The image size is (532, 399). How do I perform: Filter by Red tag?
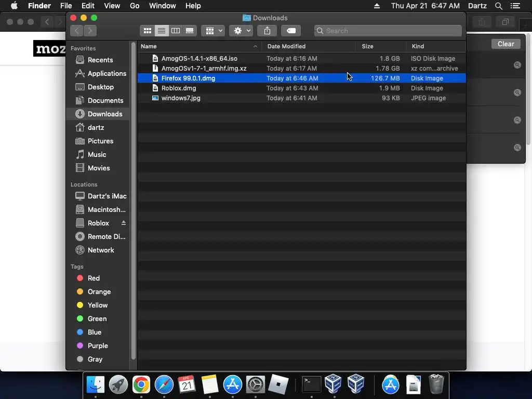[98, 278]
